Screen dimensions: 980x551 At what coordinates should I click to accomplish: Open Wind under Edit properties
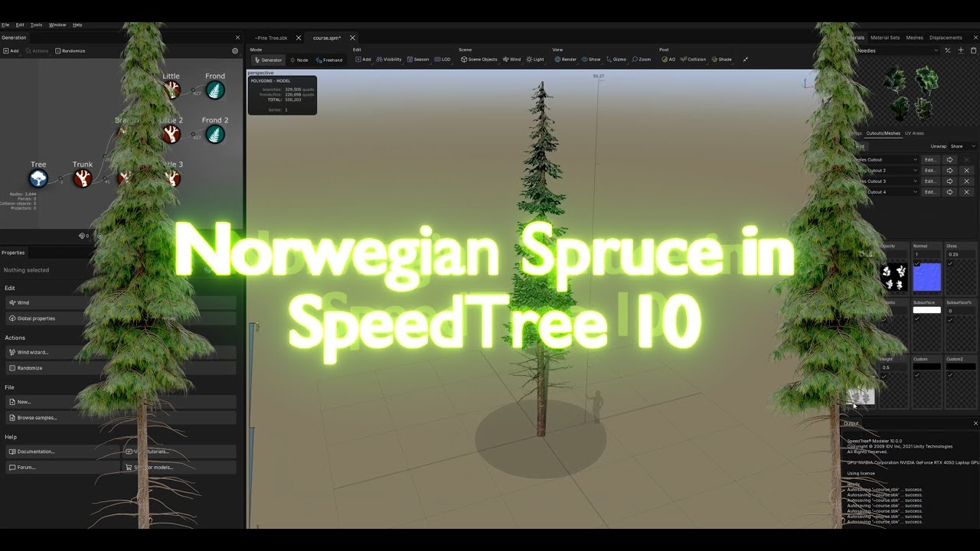tap(121, 302)
